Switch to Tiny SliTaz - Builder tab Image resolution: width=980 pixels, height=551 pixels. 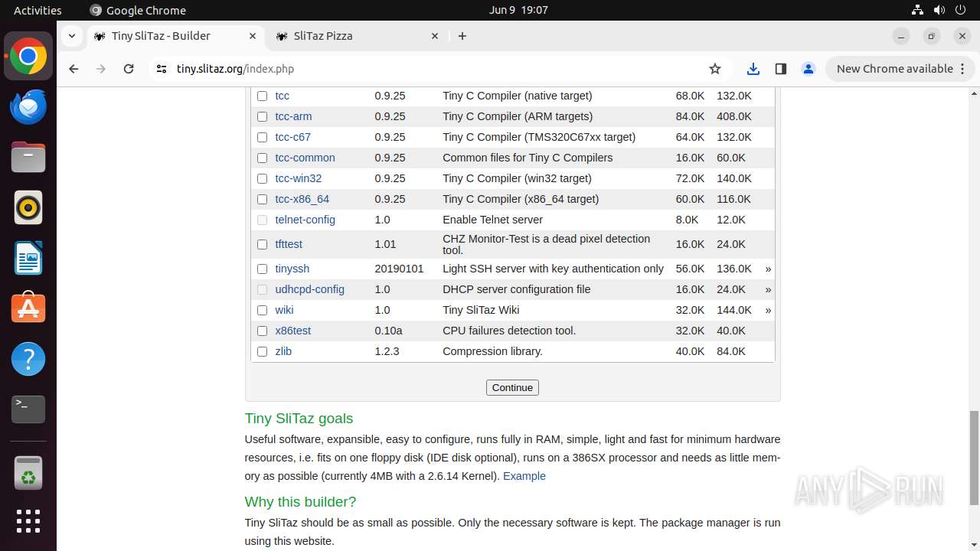[x=176, y=36]
